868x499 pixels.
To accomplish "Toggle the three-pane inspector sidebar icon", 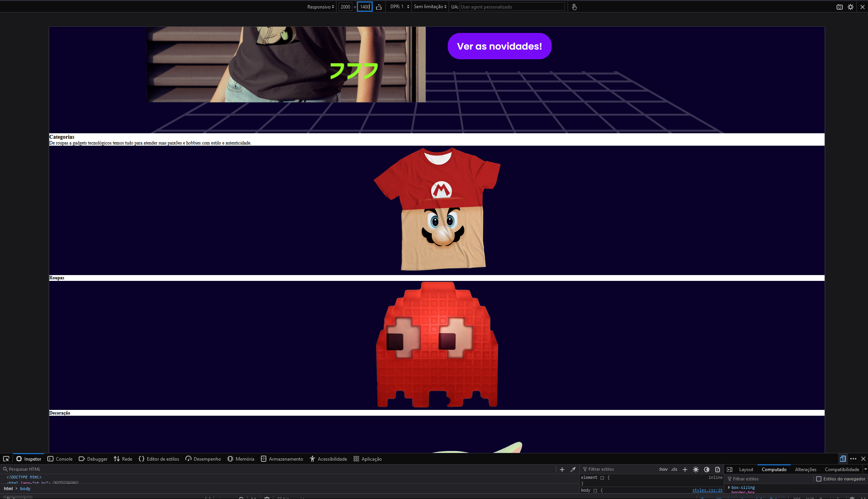I will tap(730, 469).
